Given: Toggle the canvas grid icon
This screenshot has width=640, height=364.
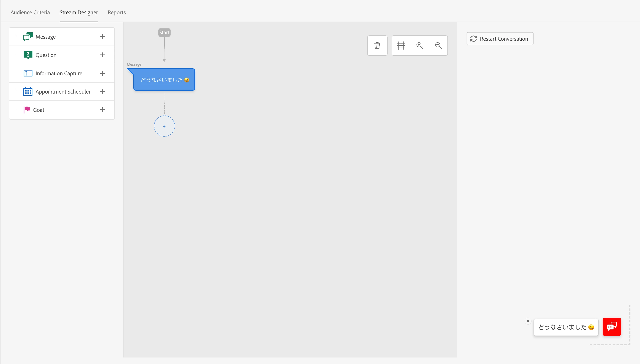Looking at the screenshot, I should point(401,46).
